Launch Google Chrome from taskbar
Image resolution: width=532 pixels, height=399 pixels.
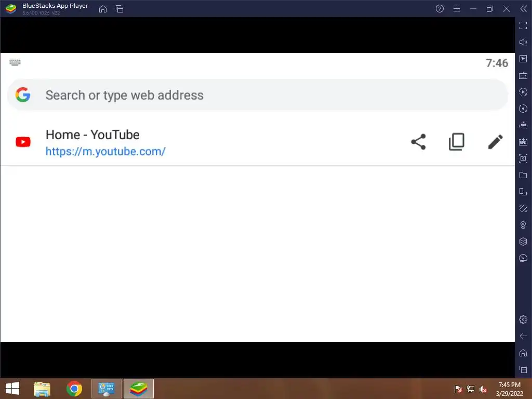(74, 389)
